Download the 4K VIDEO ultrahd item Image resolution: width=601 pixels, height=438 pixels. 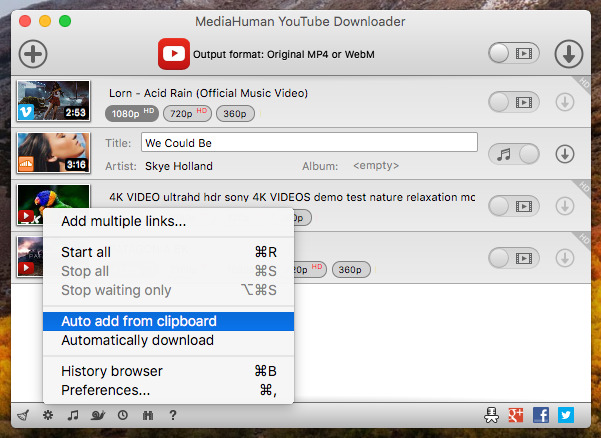coord(565,206)
